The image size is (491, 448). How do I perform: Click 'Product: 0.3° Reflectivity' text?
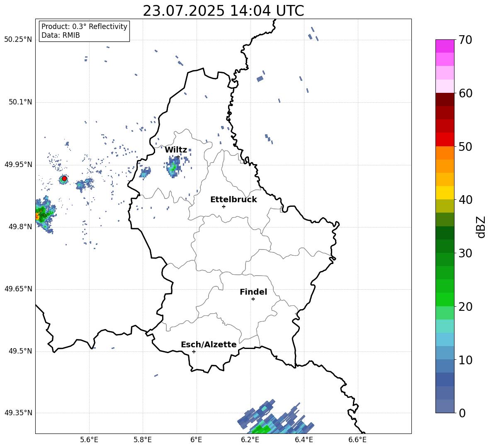point(84,27)
